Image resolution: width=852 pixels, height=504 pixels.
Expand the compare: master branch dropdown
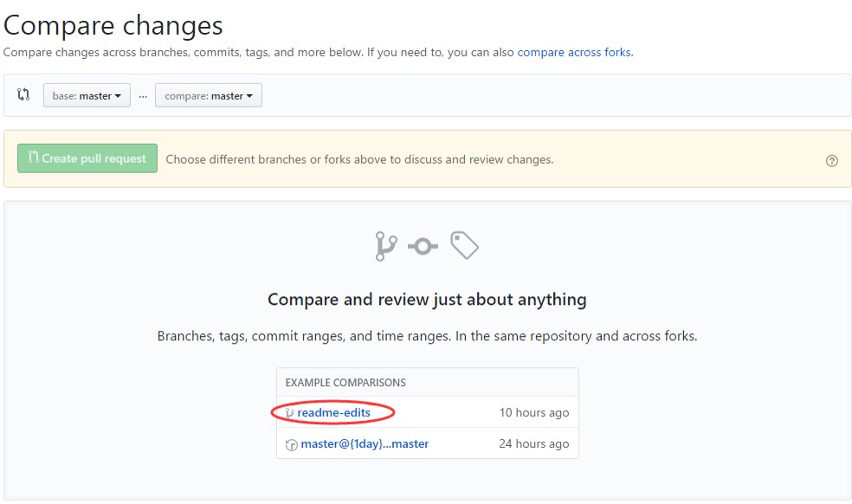(208, 96)
